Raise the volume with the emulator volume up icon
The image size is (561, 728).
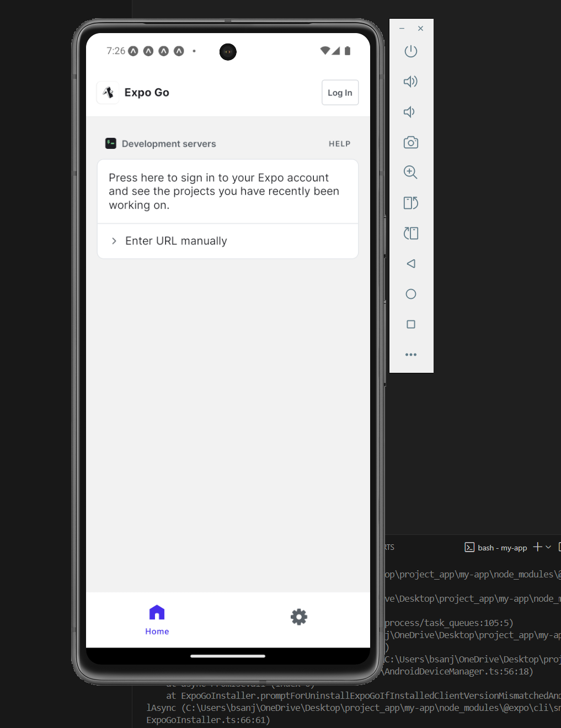click(411, 82)
